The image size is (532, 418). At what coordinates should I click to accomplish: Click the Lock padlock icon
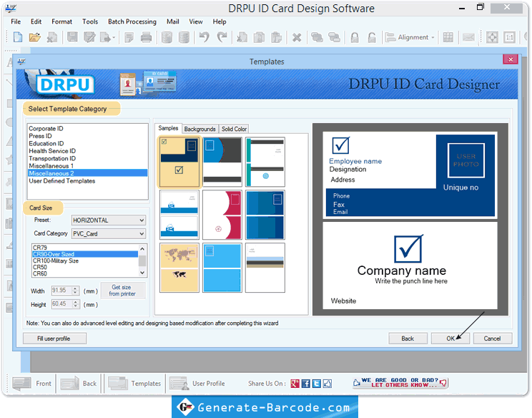(x=355, y=37)
